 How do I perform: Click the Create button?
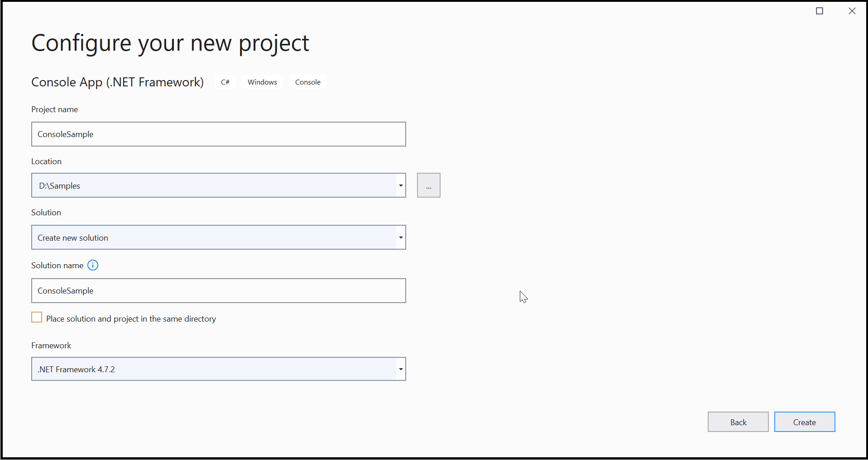pyautogui.click(x=804, y=422)
